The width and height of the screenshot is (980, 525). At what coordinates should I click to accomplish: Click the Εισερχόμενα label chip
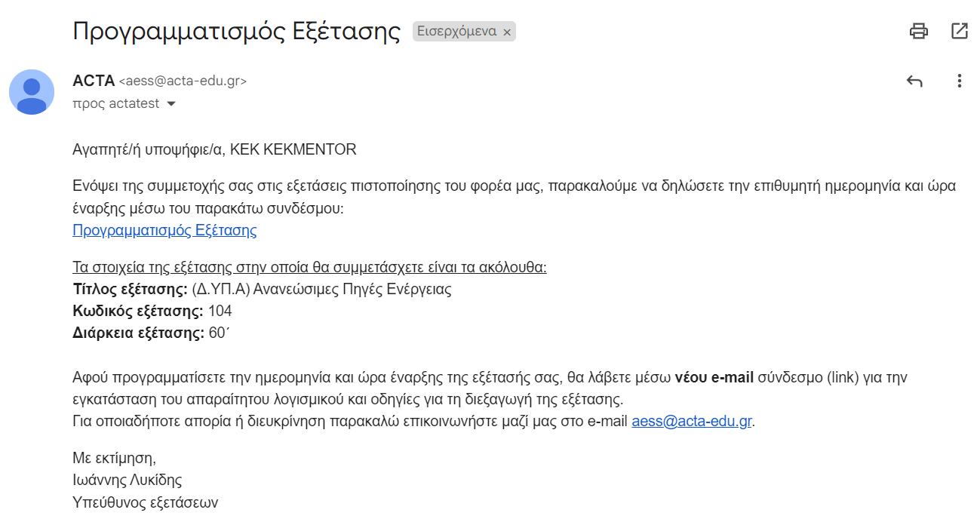pyautogui.click(x=456, y=32)
